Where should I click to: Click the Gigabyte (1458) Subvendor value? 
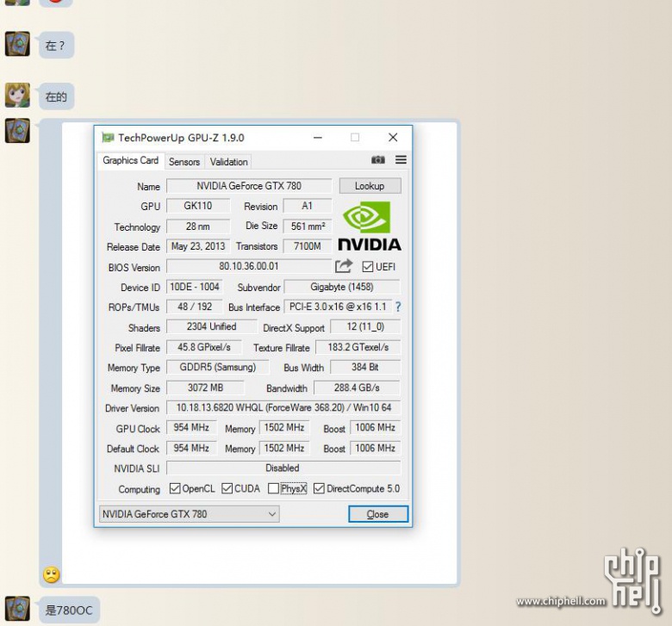coord(342,287)
